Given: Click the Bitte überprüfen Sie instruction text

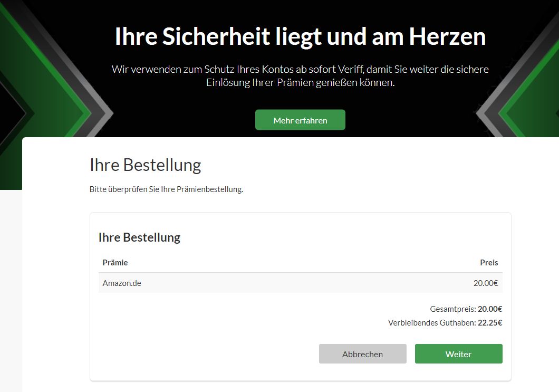Looking at the screenshot, I should pyautogui.click(x=166, y=189).
